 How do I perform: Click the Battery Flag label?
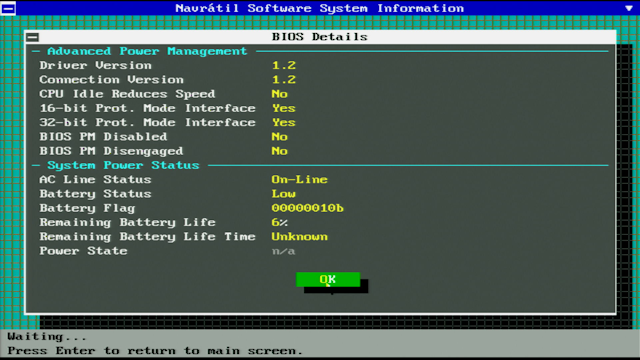point(87,208)
